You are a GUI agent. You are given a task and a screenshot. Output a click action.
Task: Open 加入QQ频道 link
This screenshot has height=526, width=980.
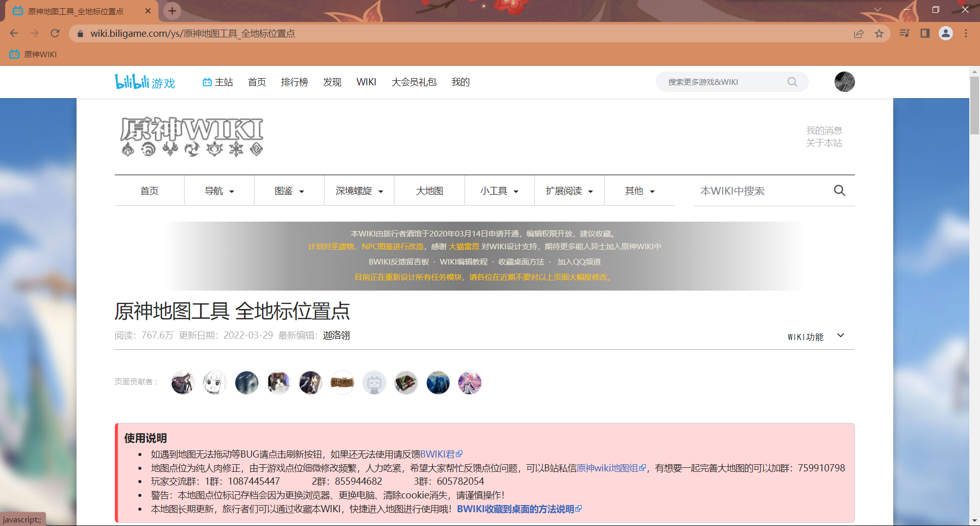pos(579,262)
